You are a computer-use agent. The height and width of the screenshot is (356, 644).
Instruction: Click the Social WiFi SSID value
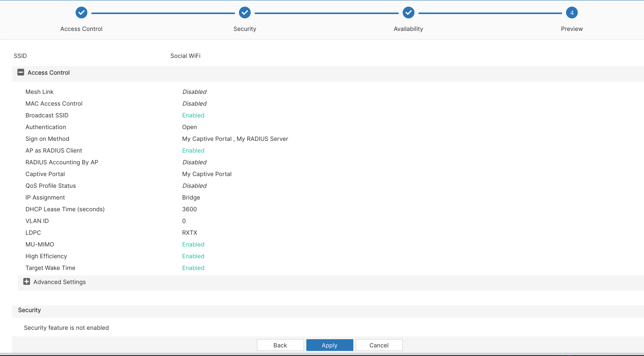(185, 56)
